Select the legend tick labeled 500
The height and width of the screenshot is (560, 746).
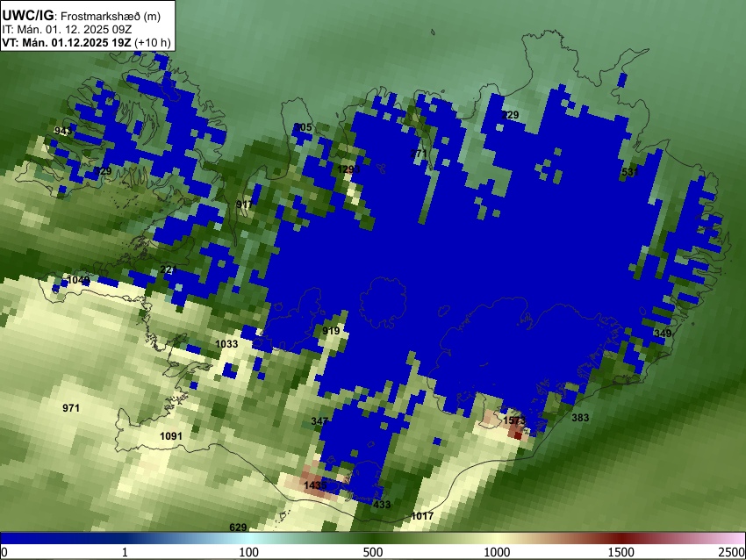(x=372, y=552)
